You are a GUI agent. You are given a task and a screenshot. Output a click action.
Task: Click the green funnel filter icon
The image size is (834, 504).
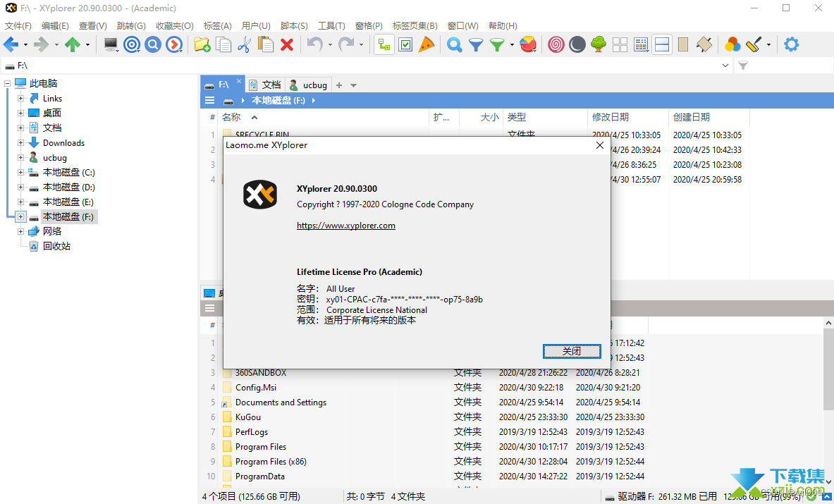[x=497, y=44]
